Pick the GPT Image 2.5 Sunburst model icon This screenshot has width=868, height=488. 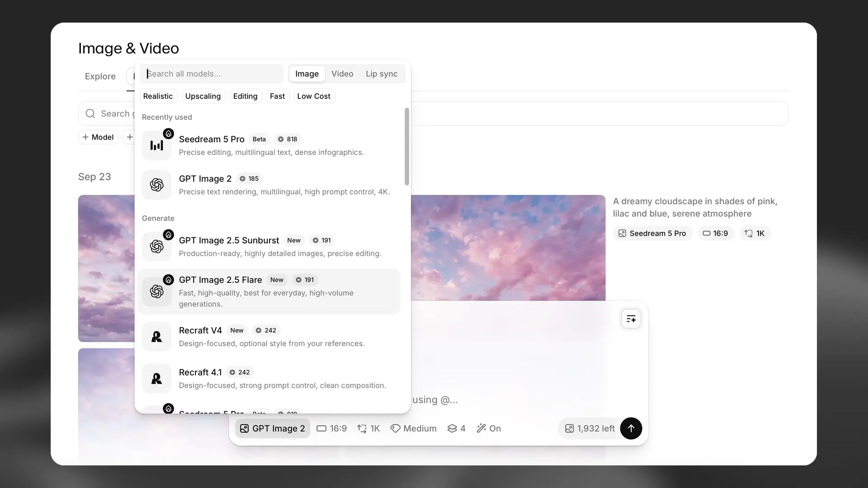157,246
